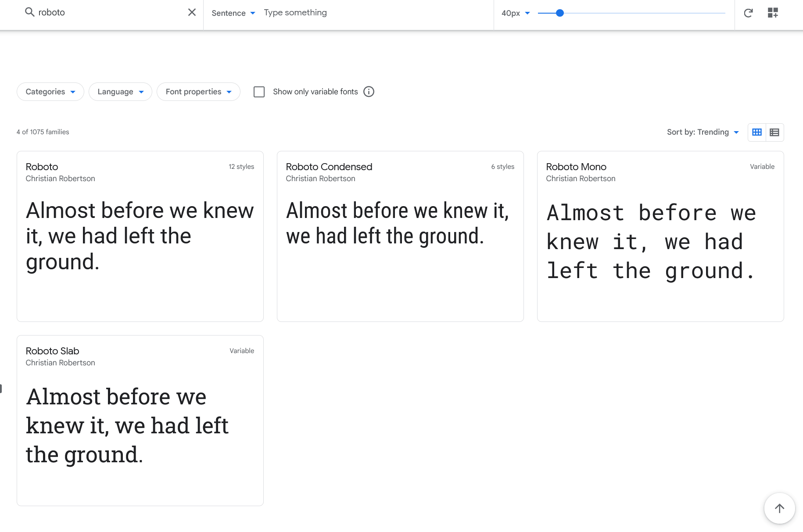Click 'Show only variable fonts' label text
Viewport: 803px width, 532px height.
point(315,92)
